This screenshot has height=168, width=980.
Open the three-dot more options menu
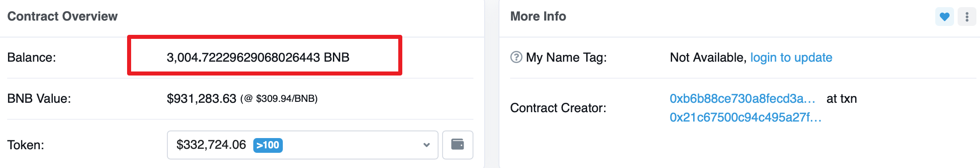pos(967,17)
